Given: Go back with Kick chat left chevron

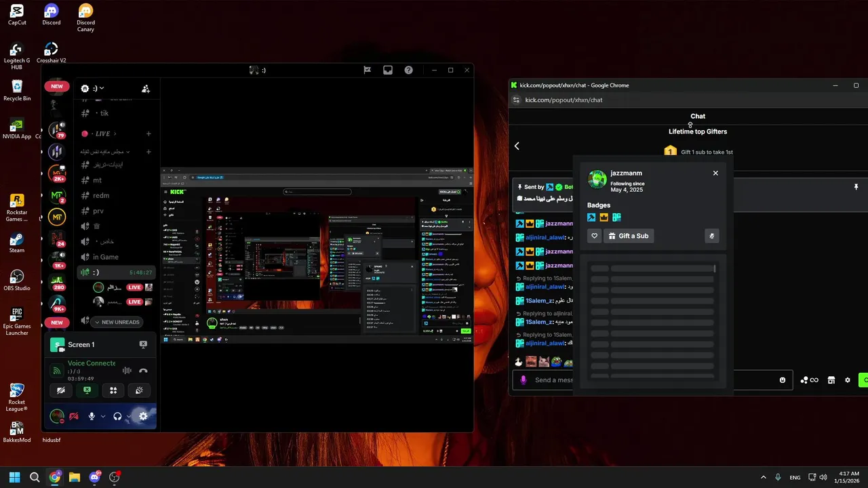Looking at the screenshot, I should 517,146.
